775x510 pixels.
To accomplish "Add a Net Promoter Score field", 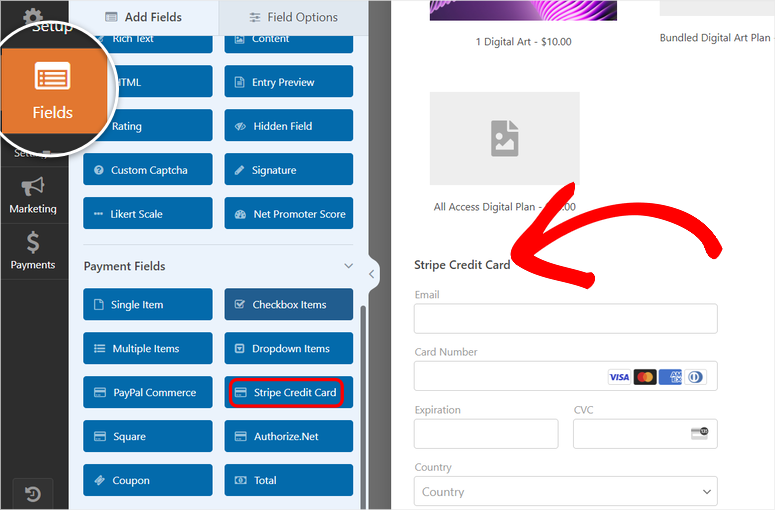I will tap(289, 213).
